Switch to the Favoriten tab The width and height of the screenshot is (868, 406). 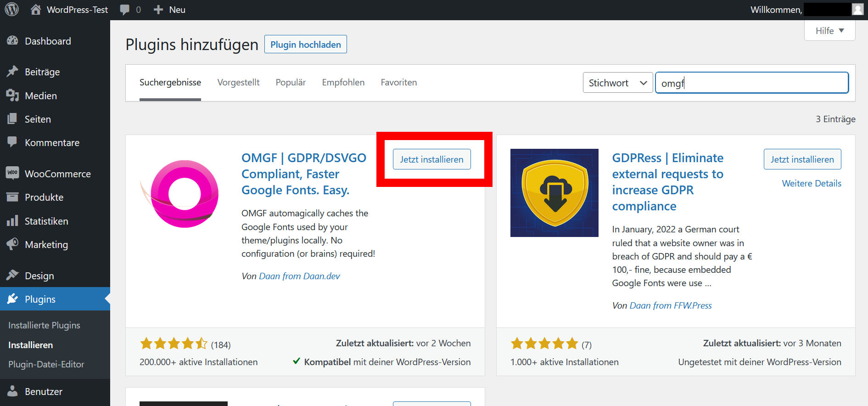tap(398, 83)
